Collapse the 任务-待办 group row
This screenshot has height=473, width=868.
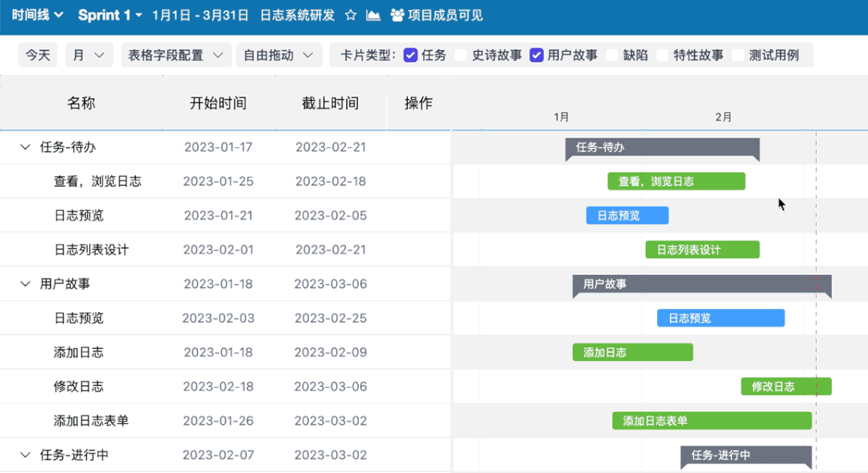[x=25, y=146]
